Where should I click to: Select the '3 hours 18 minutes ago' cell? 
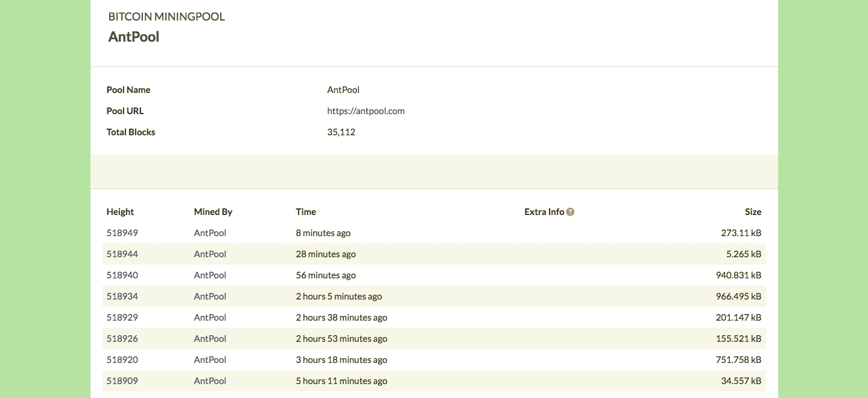tap(341, 360)
